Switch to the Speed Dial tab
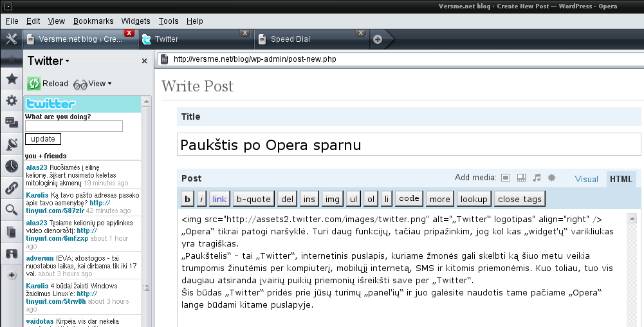 [311, 39]
